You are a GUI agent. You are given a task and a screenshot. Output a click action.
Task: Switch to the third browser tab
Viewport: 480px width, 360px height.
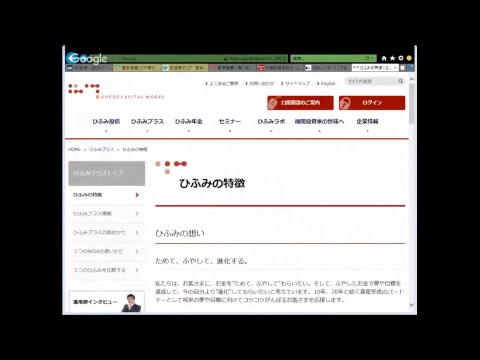(185, 68)
